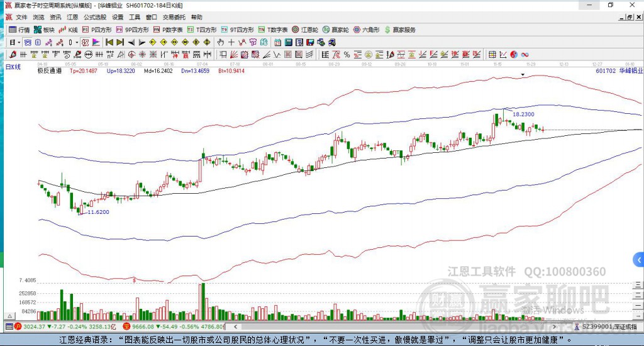This screenshot has height=346, width=644.
Task: Click the 日K线 period label
Action: coord(13,67)
